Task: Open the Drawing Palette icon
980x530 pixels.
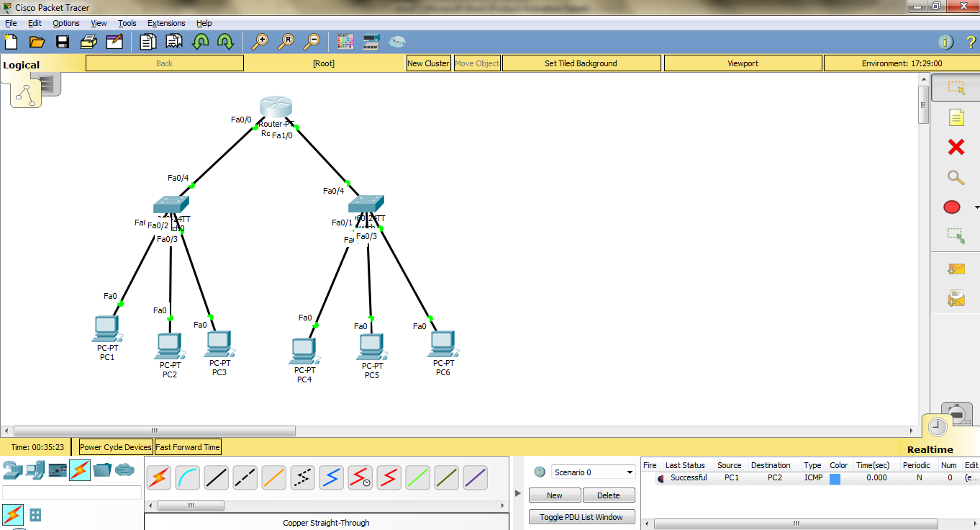Action: pos(345,42)
